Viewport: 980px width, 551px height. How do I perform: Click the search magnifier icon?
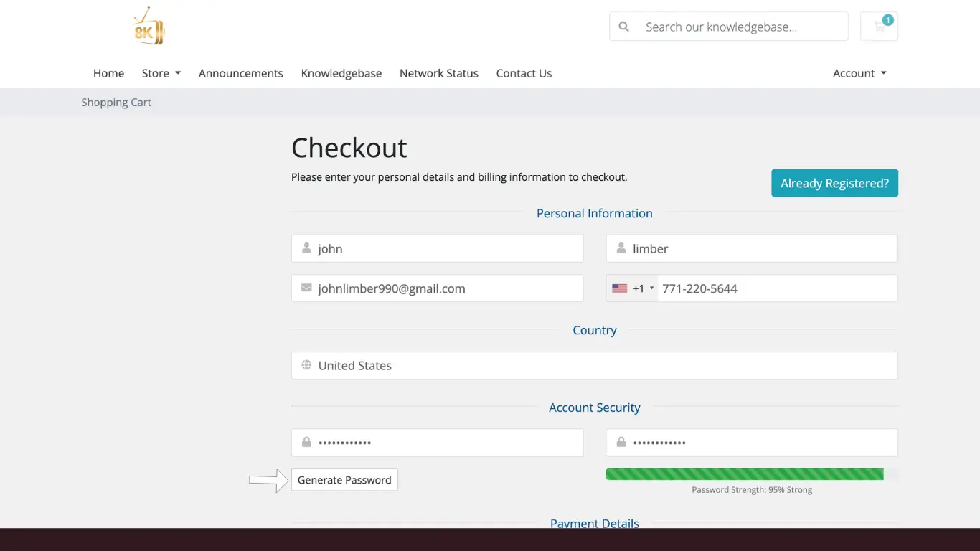(x=624, y=27)
